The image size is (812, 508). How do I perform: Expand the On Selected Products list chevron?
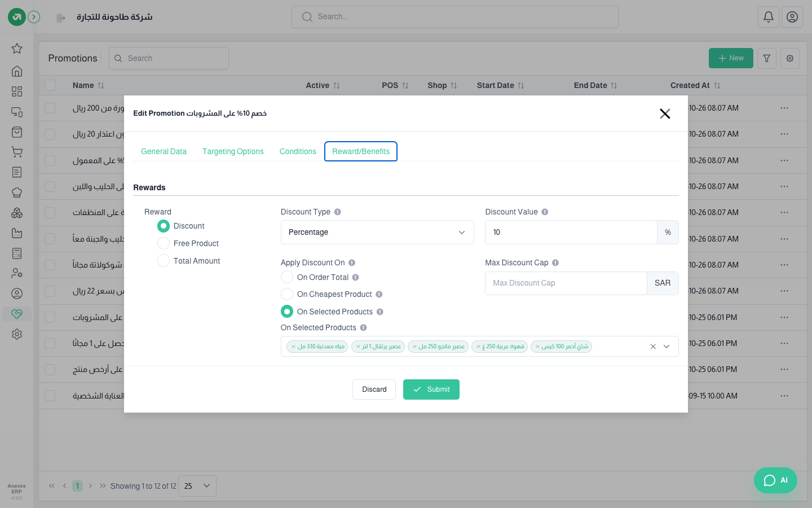(x=667, y=347)
